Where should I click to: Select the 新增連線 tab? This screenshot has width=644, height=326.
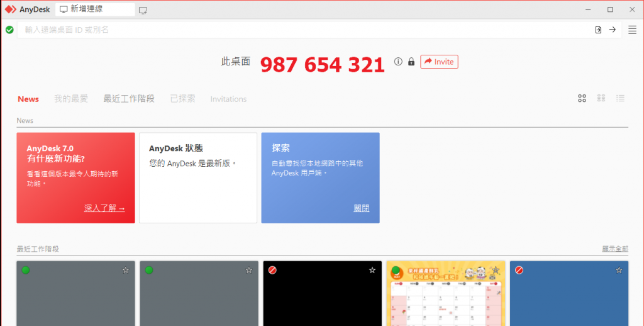pyautogui.click(x=95, y=9)
